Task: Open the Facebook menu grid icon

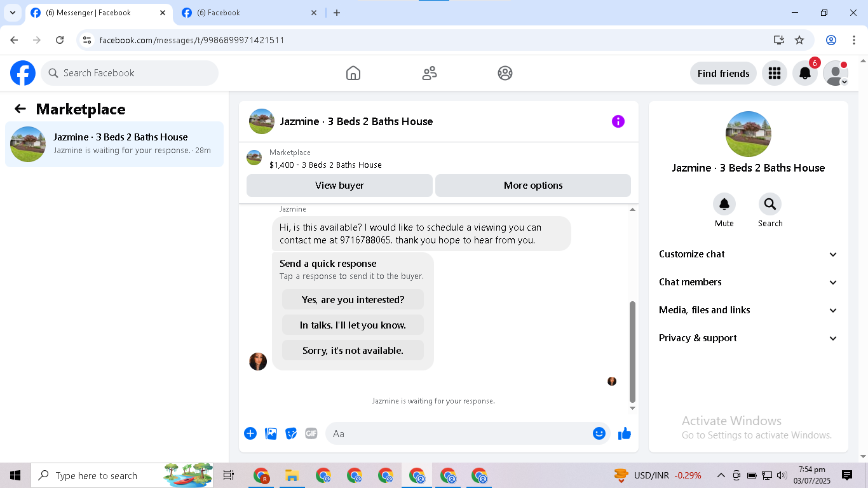Action: click(x=774, y=73)
